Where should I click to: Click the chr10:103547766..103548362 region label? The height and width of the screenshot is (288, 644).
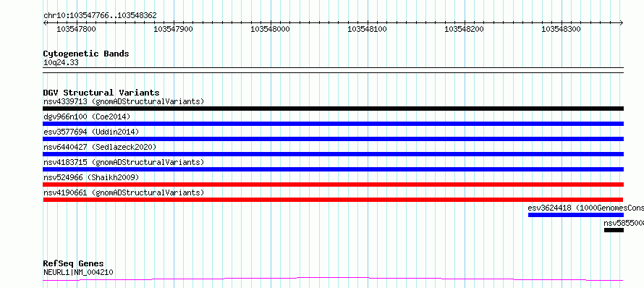pos(100,16)
